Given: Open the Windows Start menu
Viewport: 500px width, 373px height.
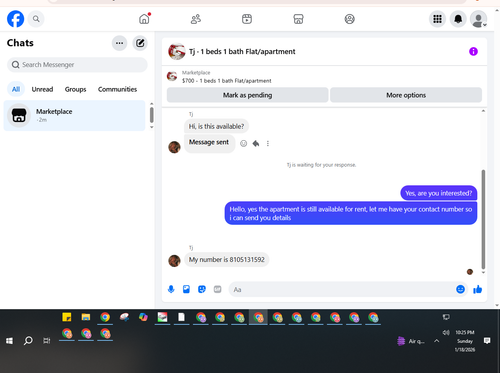Looking at the screenshot, I should (9, 341).
